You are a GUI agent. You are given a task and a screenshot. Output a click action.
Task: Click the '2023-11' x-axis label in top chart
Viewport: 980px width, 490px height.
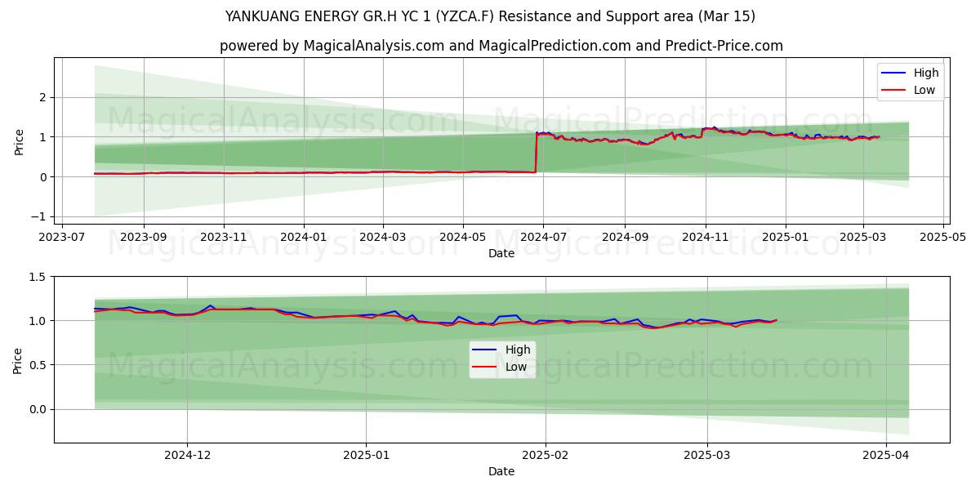[x=224, y=238]
